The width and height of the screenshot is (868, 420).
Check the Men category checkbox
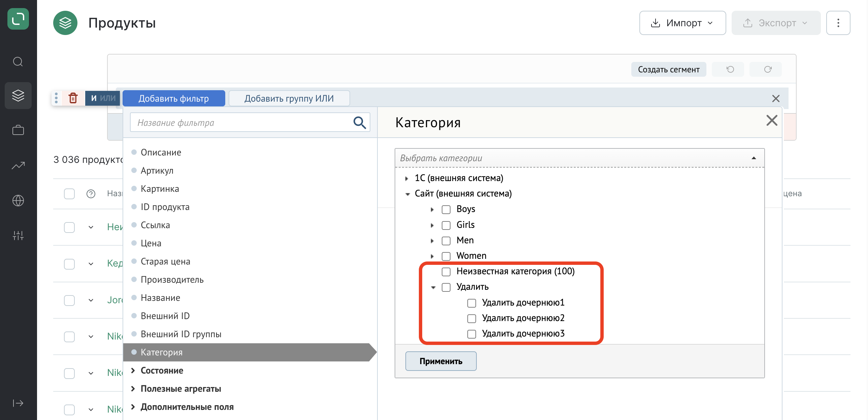coord(446,241)
